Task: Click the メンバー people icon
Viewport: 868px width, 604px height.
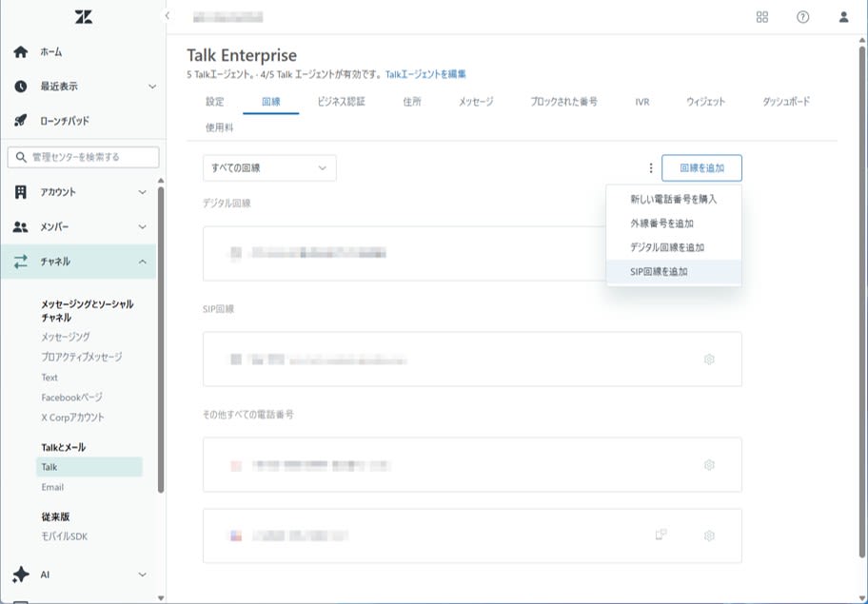Action: 21,226
